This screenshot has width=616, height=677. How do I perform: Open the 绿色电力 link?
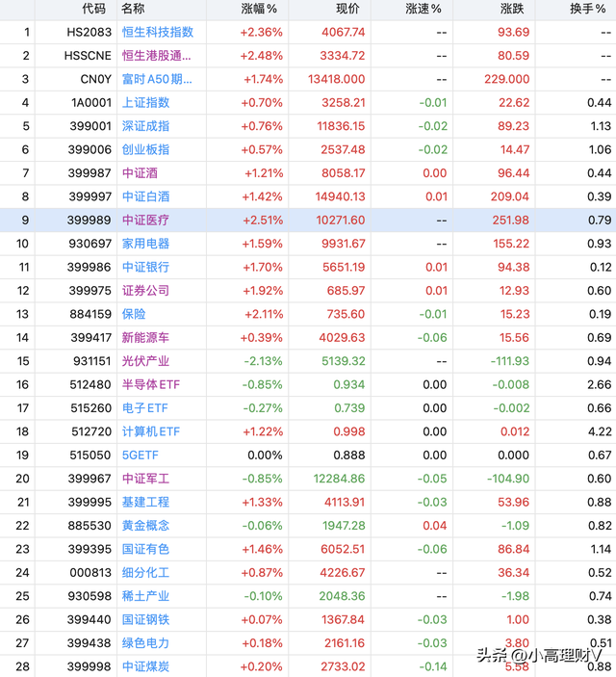(x=145, y=643)
